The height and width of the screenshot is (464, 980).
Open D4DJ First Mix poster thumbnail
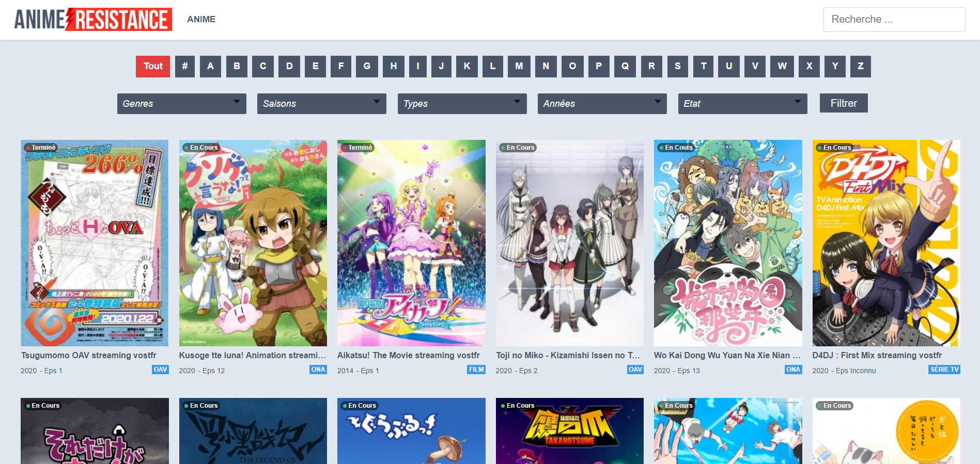886,243
